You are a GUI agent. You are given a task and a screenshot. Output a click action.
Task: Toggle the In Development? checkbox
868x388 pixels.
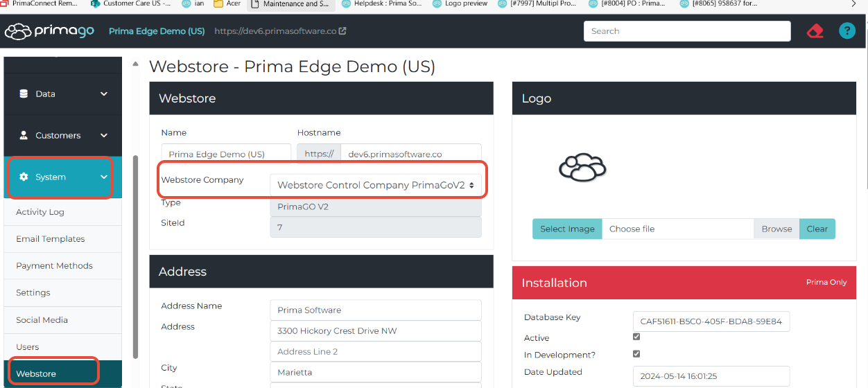tap(636, 353)
